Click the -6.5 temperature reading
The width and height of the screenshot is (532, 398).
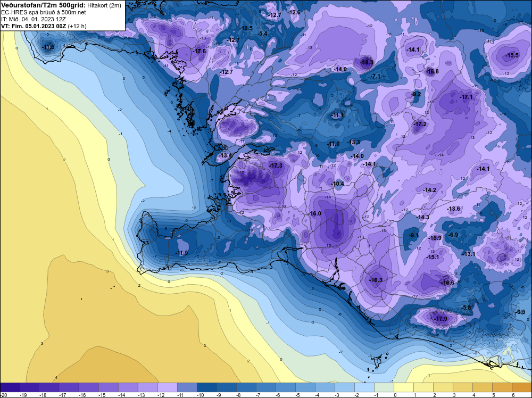[x=520, y=312]
